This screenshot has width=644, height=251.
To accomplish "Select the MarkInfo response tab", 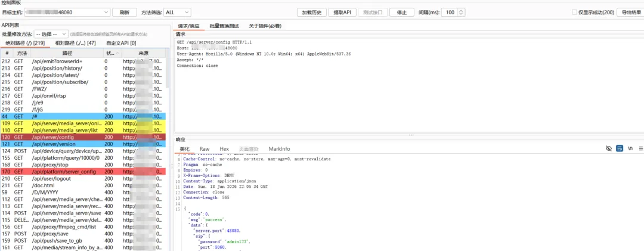I will [279, 148].
